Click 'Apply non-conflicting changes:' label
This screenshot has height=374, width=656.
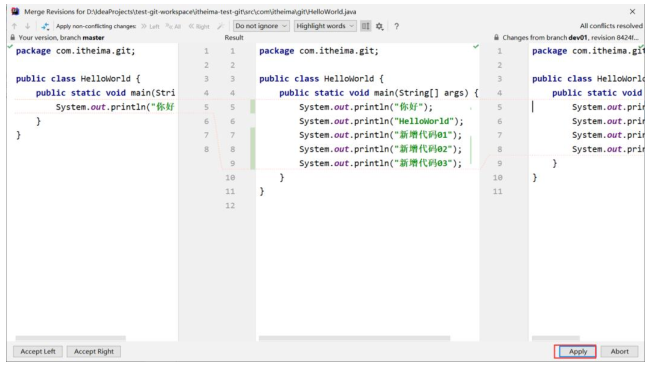coord(96,26)
